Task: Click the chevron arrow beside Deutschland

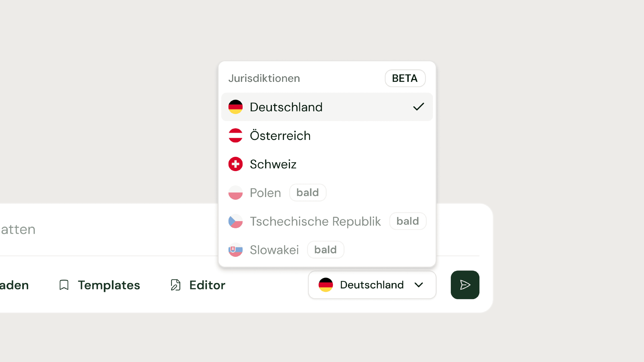Action: [x=419, y=285]
